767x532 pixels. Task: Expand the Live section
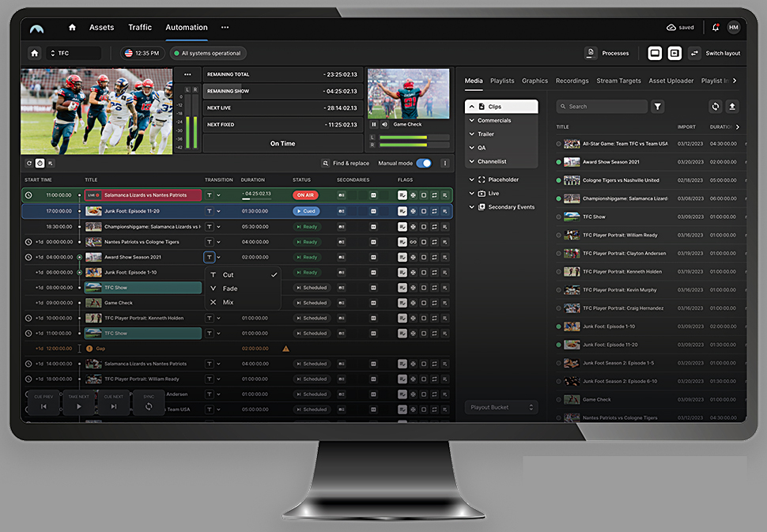point(472,193)
